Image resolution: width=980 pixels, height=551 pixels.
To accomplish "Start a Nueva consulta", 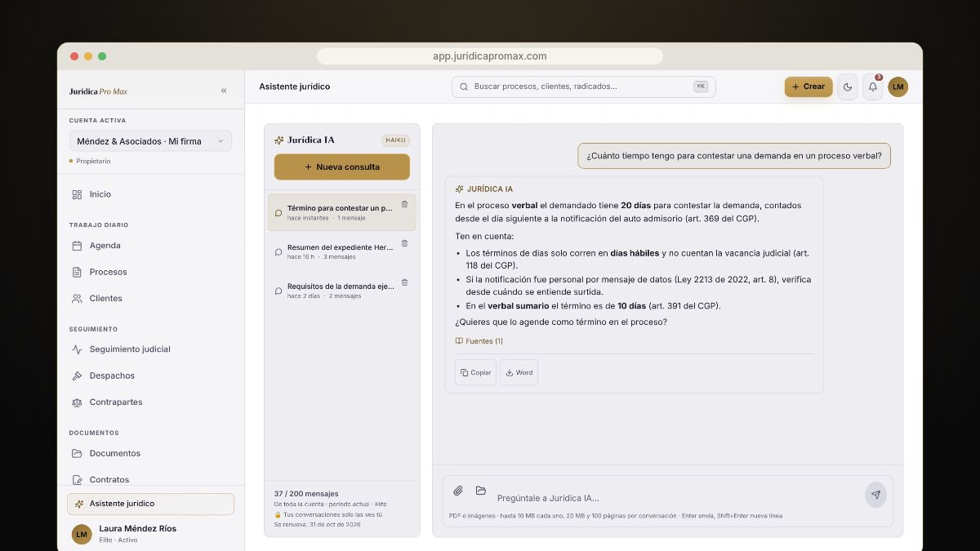I will coord(342,167).
